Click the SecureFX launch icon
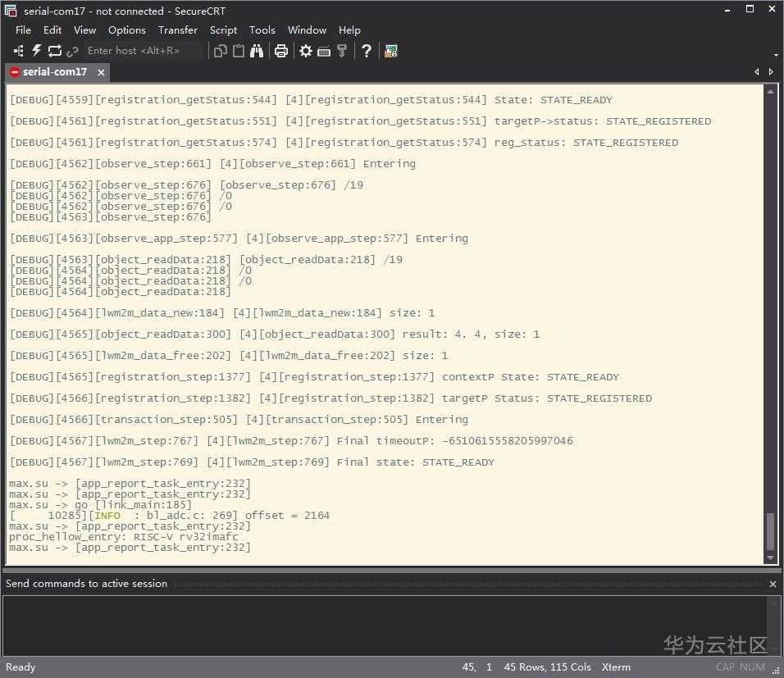The height and width of the screenshot is (678, 784). click(390, 51)
